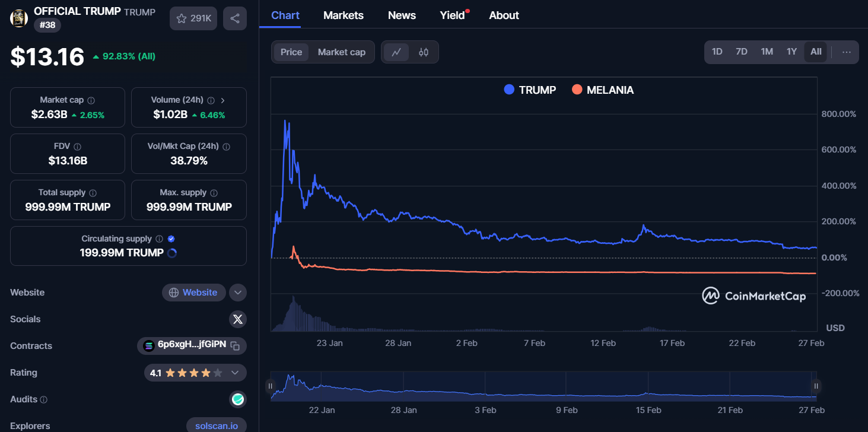Click the FDV info icon
The width and height of the screenshot is (868, 432).
pyautogui.click(x=78, y=147)
